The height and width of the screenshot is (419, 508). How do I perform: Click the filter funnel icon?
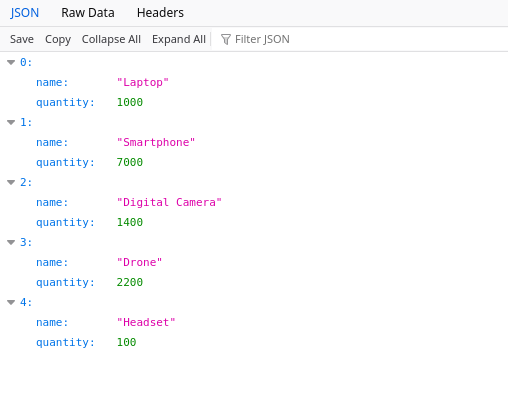coord(226,39)
